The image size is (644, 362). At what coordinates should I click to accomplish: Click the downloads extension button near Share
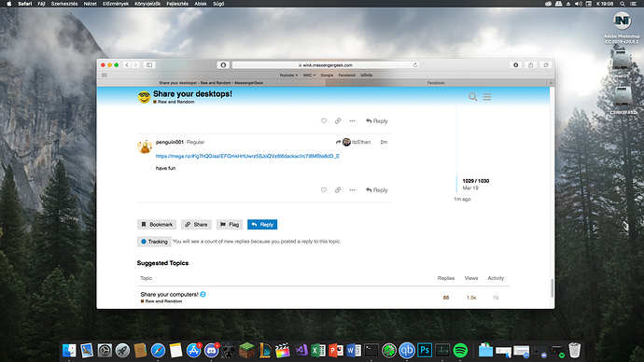516,65
